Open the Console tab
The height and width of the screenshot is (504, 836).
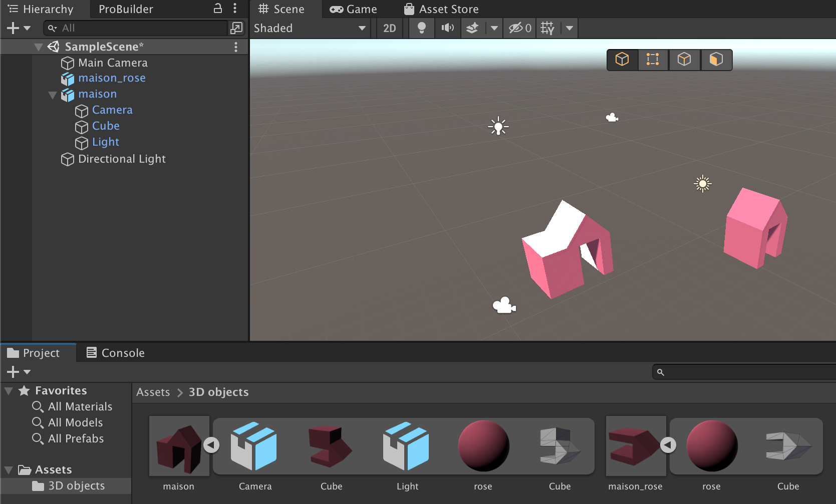[x=116, y=353]
